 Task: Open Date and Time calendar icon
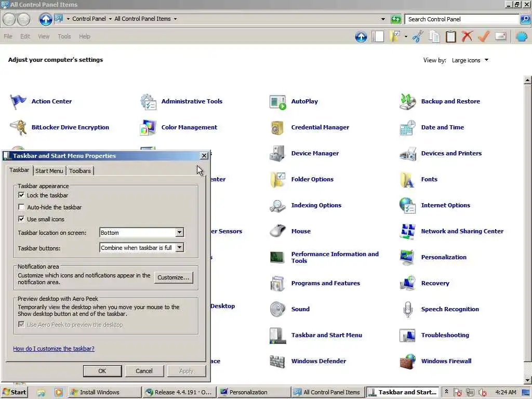(x=407, y=128)
